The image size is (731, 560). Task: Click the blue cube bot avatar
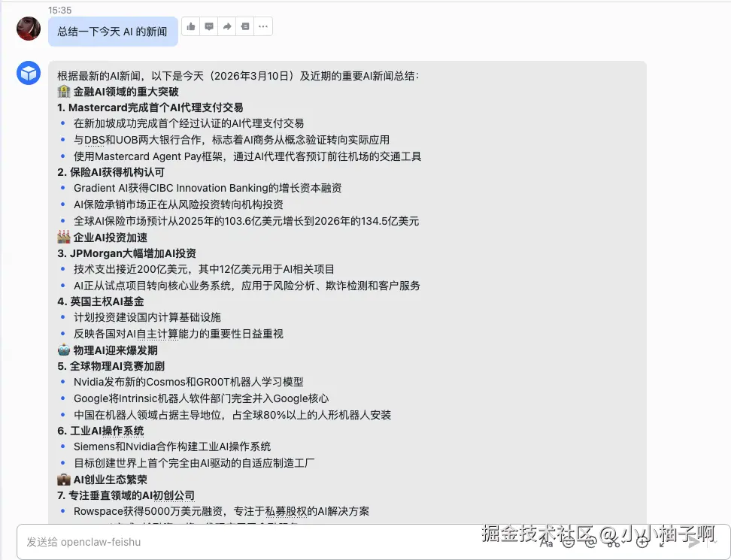coord(29,73)
